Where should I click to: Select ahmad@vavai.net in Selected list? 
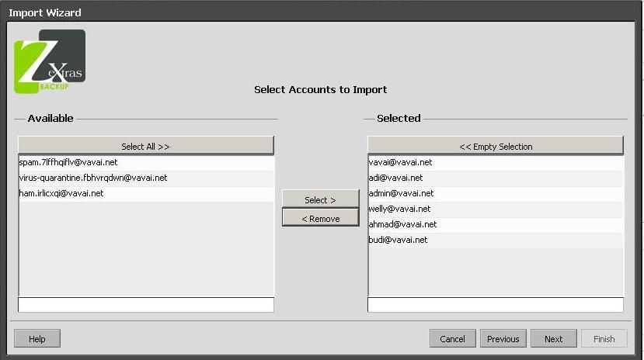pos(496,225)
